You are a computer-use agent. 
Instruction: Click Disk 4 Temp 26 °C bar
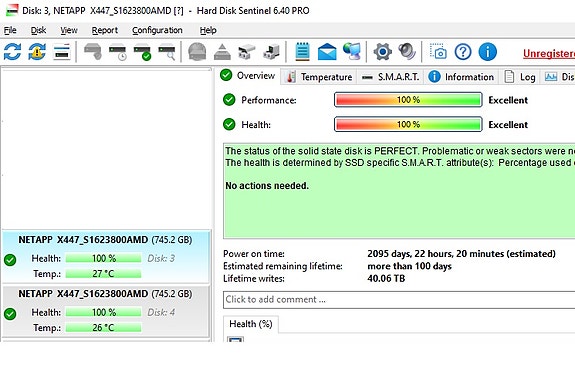[x=103, y=327]
